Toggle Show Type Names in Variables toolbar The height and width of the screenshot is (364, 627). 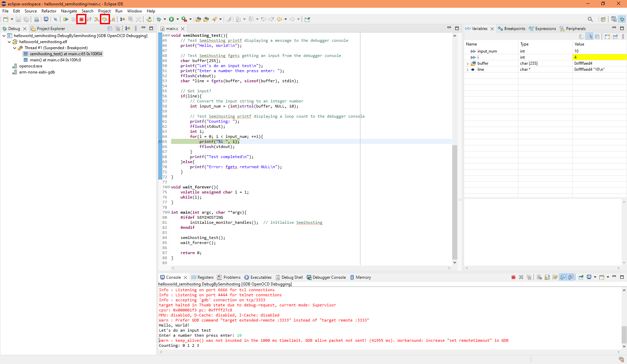(581, 37)
